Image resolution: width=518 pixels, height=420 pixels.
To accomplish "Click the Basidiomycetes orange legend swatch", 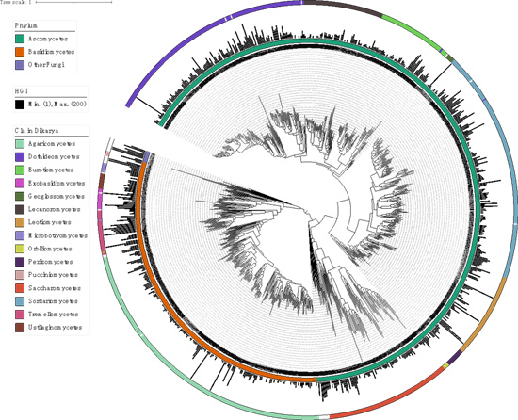I will (20, 52).
